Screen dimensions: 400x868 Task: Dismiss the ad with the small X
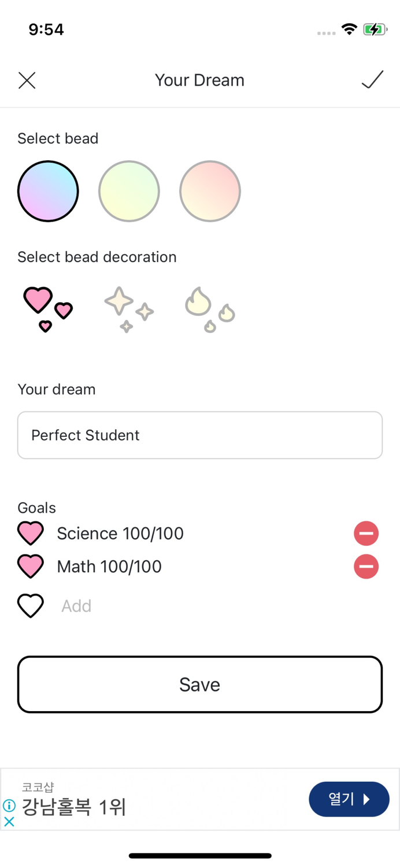(8, 821)
